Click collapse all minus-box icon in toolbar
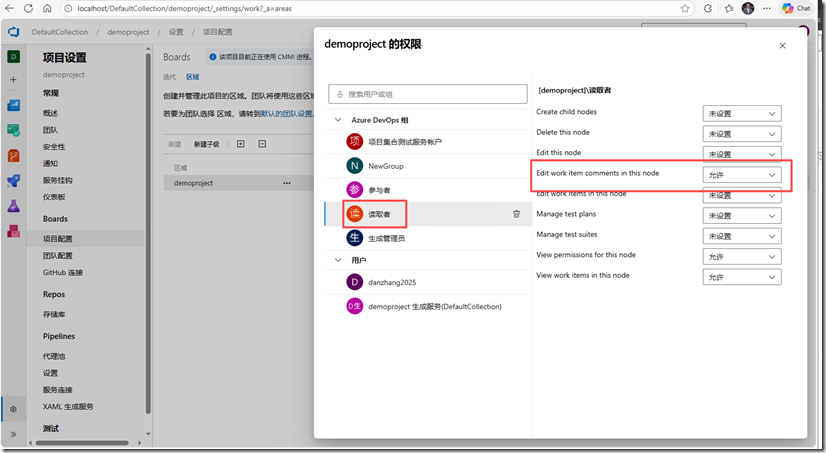 [x=262, y=144]
